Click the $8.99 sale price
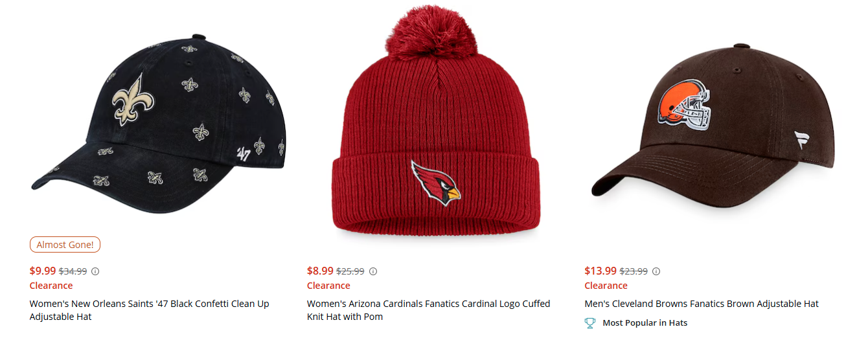Viewport: 868px width, 340px height. pos(320,271)
